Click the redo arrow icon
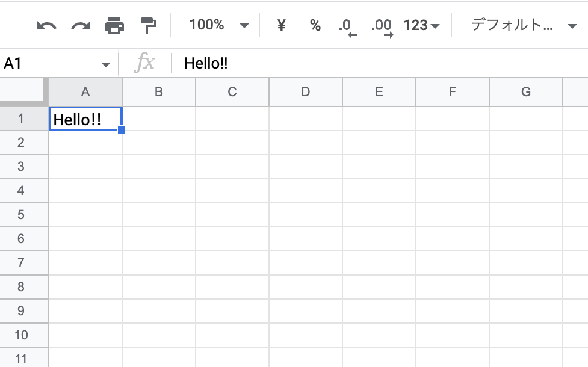The height and width of the screenshot is (367, 588). pyautogui.click(x=80, y=26)
